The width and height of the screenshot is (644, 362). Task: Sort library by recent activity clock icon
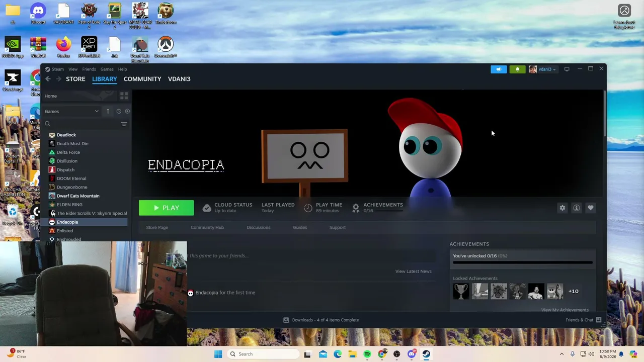point(119,111)
